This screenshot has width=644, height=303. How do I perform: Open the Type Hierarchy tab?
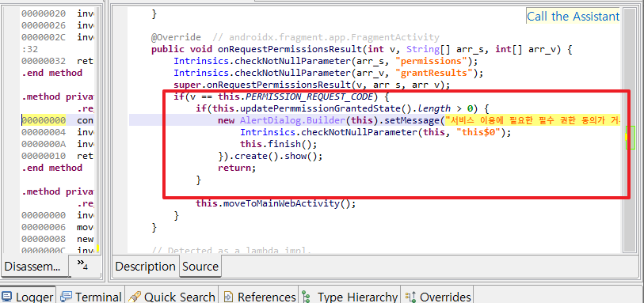coord(349,296)
